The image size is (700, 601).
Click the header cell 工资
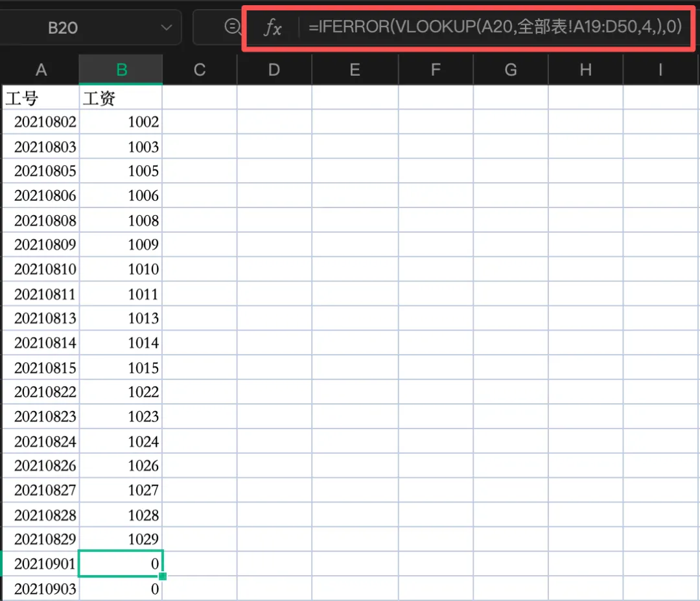(121, 97)
